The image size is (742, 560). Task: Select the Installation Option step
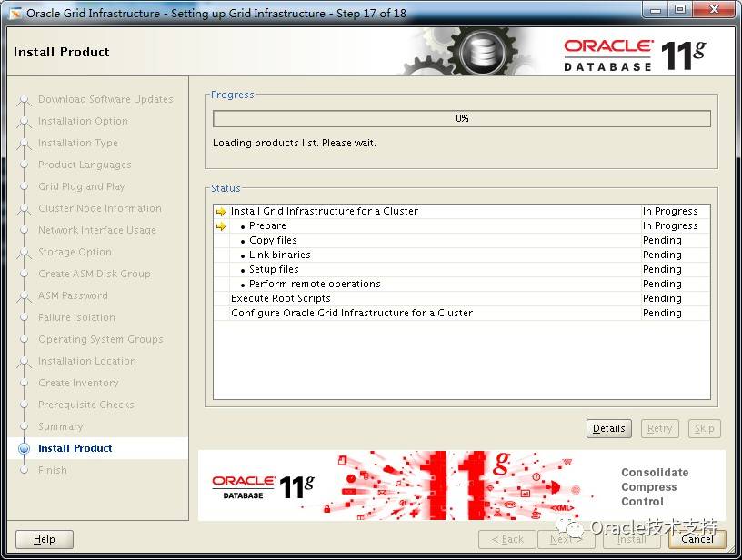point(83,121)
